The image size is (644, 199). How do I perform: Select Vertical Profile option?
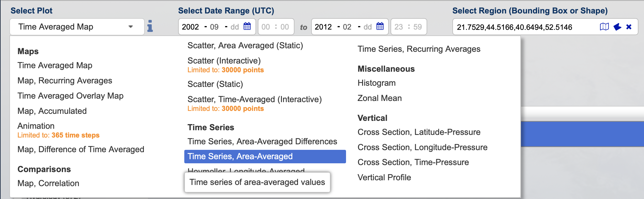(384, 177)
